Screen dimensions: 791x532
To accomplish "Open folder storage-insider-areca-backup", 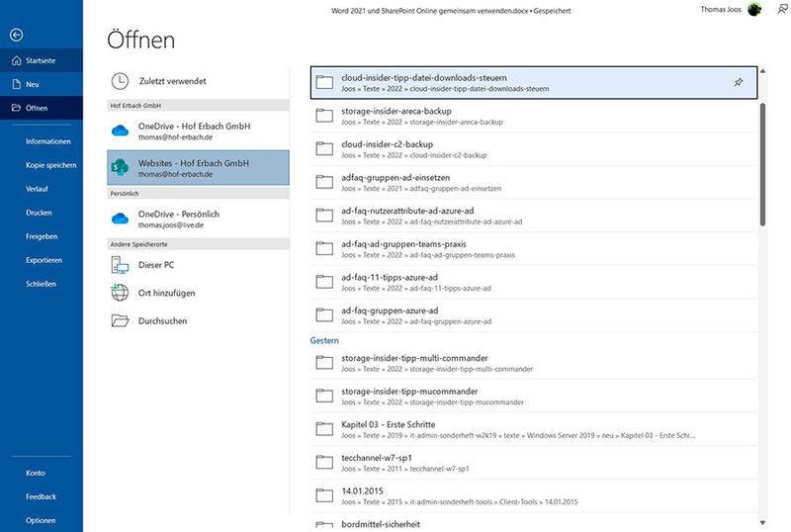I will click(534, 116).
